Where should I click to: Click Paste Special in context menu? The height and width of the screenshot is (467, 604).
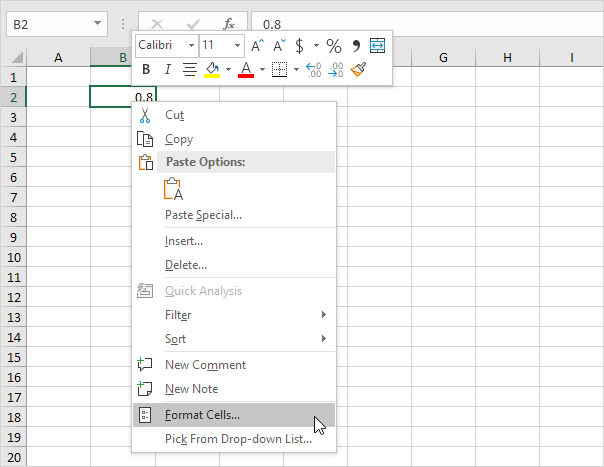[x=203, y=215]
